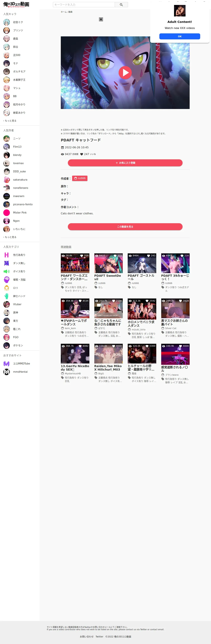Select the 結月ゆかり character entry
211x644 pixels.
point(20,105)
